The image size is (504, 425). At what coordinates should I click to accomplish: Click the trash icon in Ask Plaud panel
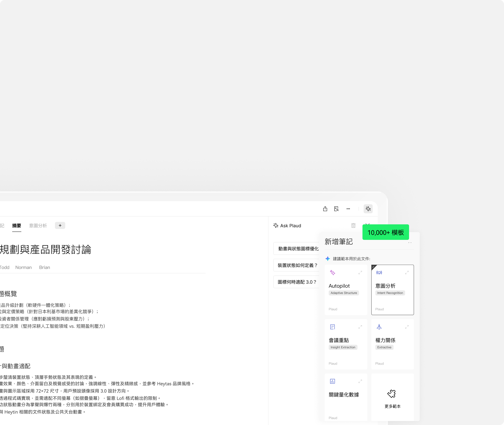coord(353,225)
